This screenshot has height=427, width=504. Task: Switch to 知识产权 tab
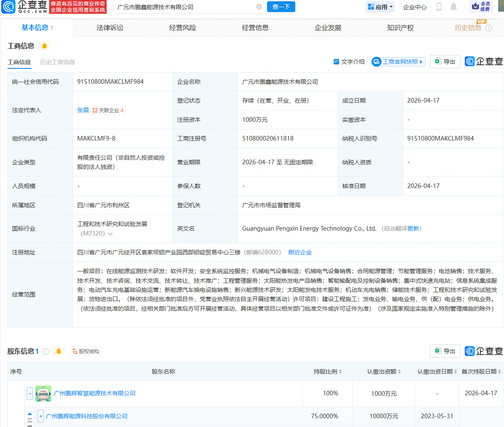pyautogui.click(x=400, y=28)
